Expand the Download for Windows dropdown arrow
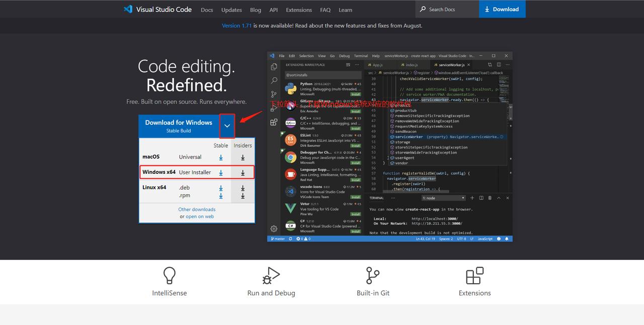This screenshot has height=325, width=644. (x=227, y=125)
